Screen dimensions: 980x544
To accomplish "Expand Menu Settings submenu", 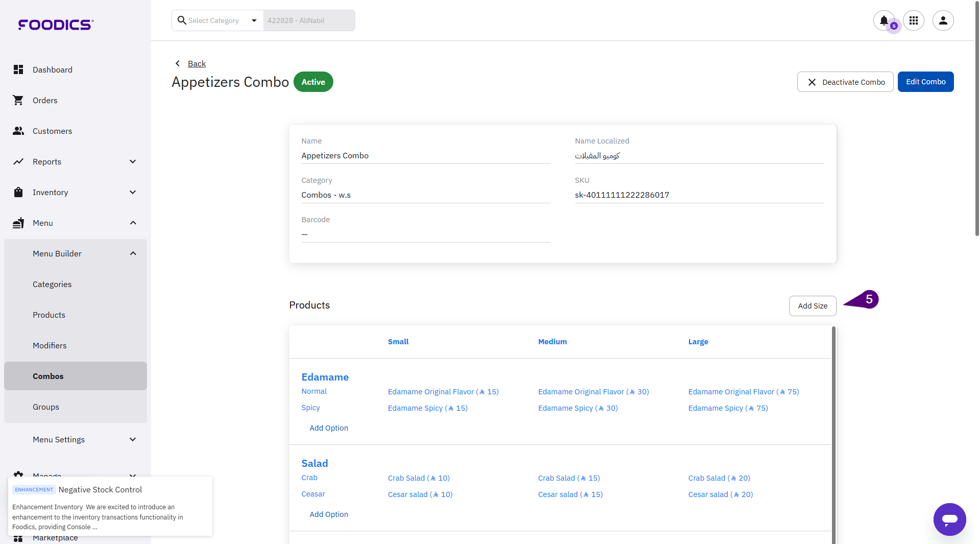I will click(133, 439).
